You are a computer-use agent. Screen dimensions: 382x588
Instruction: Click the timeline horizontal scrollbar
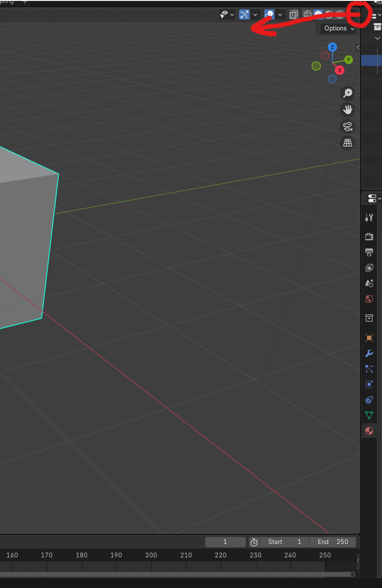tap(177, 574)
